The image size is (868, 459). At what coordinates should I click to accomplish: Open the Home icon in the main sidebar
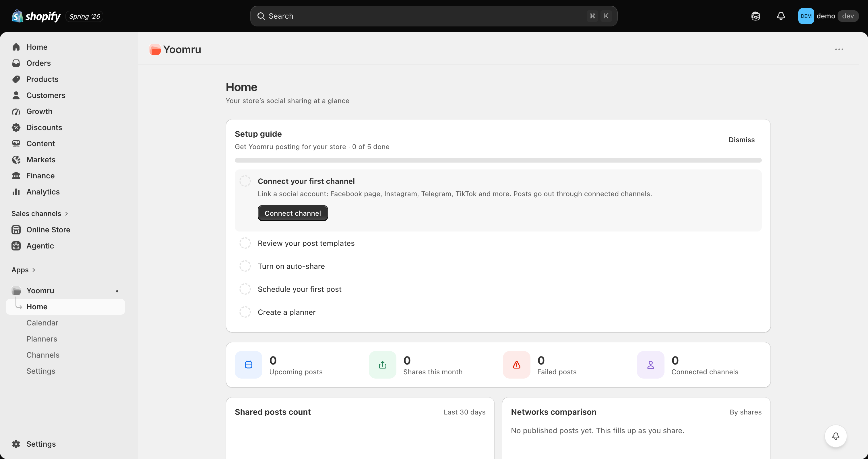(16, 47)
